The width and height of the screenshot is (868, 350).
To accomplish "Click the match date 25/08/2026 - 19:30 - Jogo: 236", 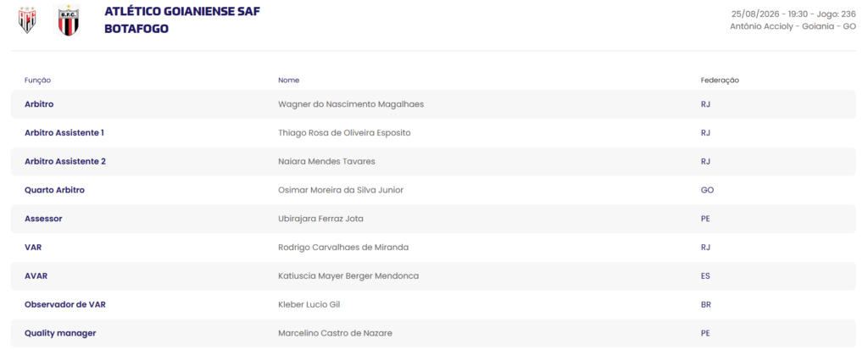I will click(x=793, y=14).
